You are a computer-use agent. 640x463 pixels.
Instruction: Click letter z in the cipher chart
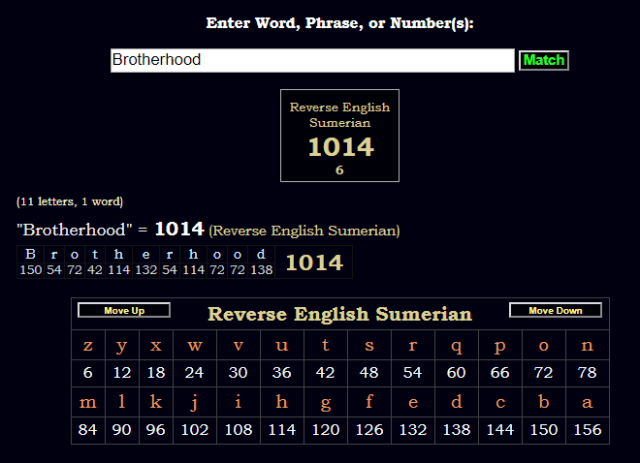point(88,346)
